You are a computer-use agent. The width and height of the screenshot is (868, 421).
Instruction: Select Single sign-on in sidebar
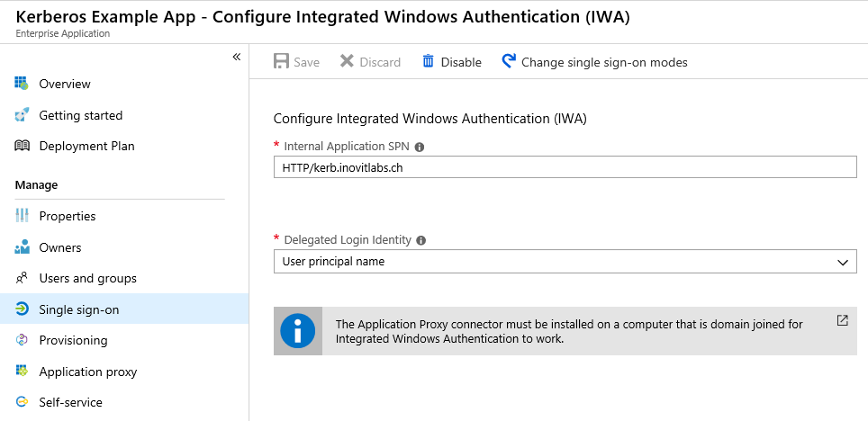124,309
